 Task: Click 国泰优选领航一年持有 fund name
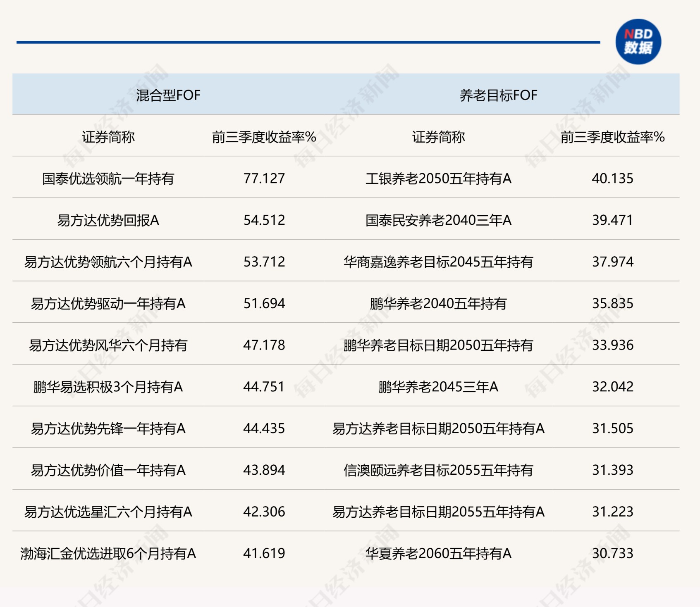[x=108, y=179]
